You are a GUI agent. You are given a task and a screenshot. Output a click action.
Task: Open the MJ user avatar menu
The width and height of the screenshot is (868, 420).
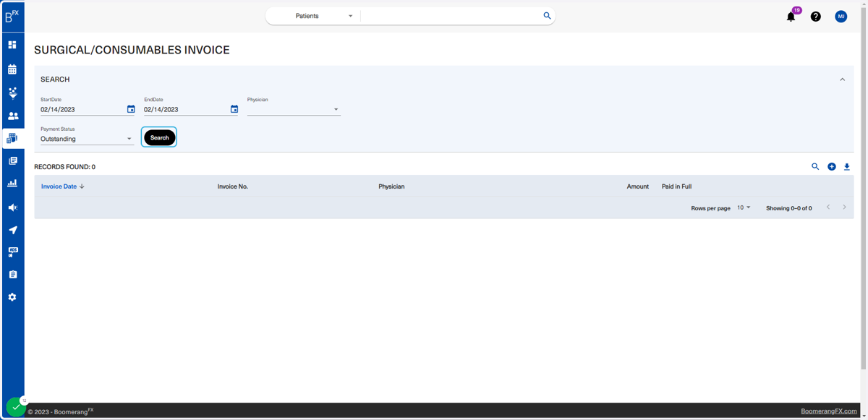point(841,17)
